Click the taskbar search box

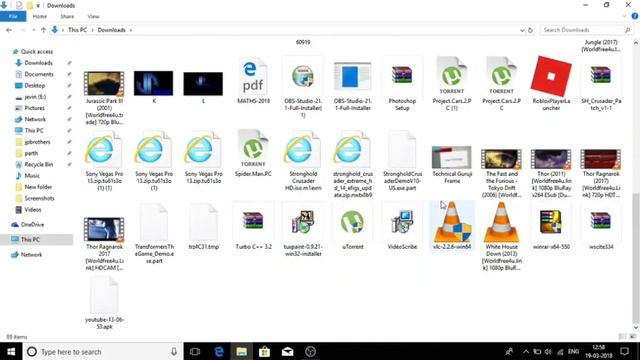click(102, 351)
